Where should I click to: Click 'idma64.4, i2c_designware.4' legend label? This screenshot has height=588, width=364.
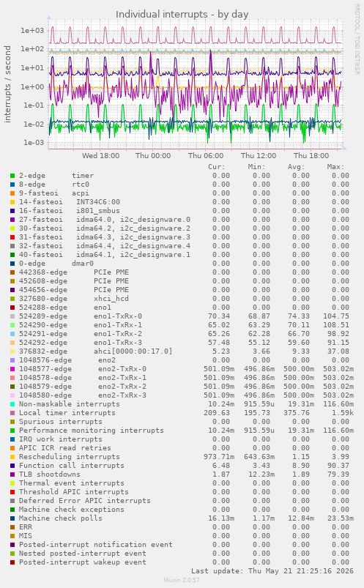pos(133,246)
